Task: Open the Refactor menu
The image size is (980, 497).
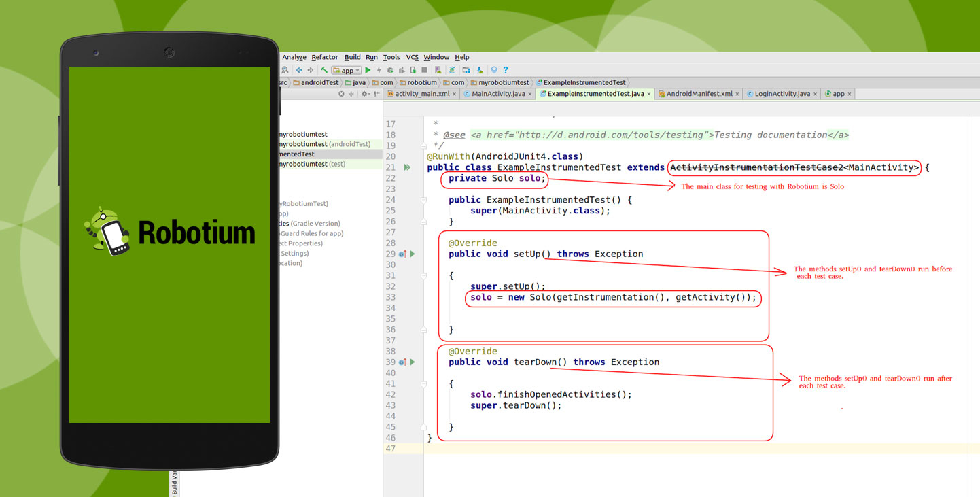Action: (x=325, y=57)
